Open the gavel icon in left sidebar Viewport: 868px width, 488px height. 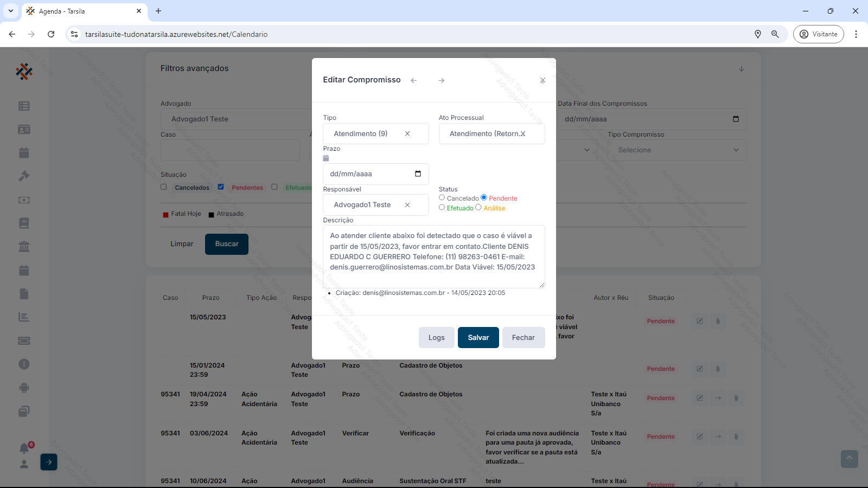click(x=24, y=176)
